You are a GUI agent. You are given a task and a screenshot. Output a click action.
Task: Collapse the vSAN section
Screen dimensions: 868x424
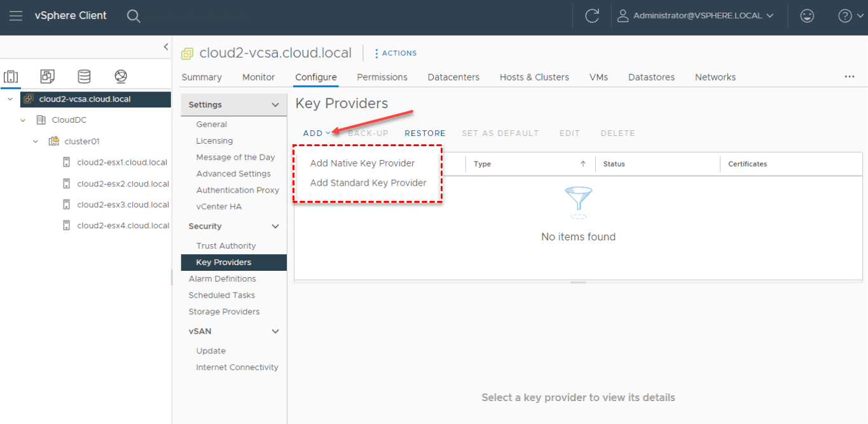[275, 331]
